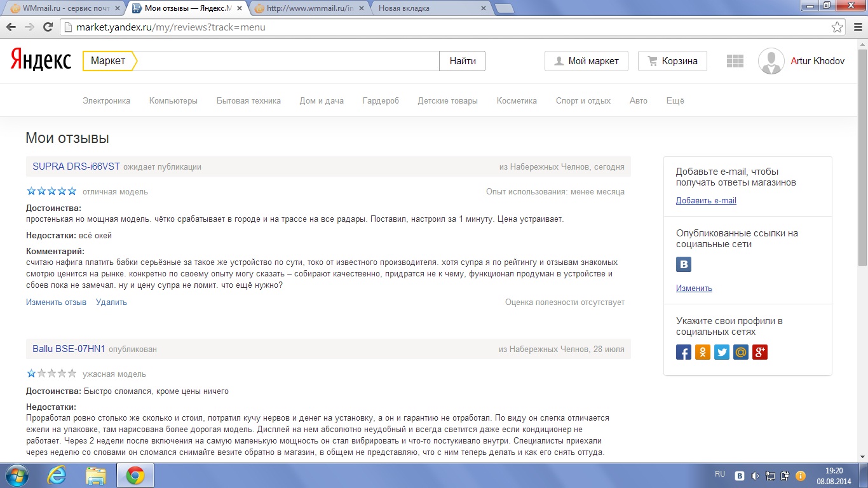Open a new browser tab

click(504, 8)
